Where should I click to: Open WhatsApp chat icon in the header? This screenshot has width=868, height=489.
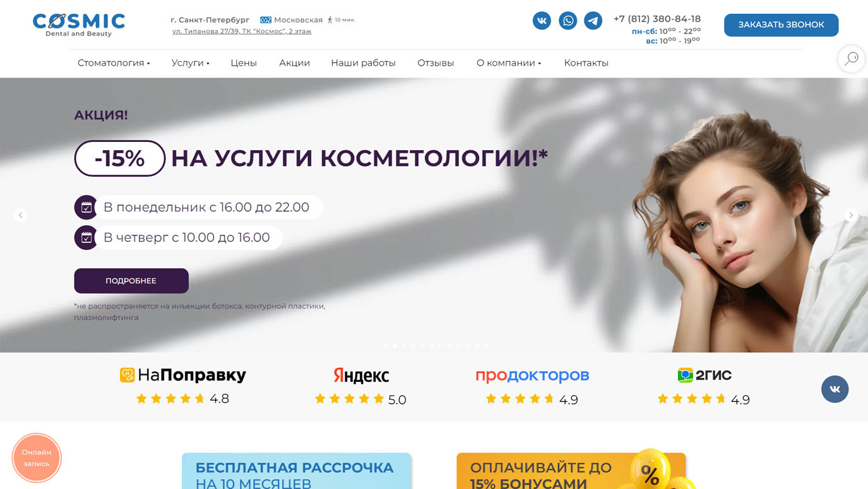click(x=568, y=21)
